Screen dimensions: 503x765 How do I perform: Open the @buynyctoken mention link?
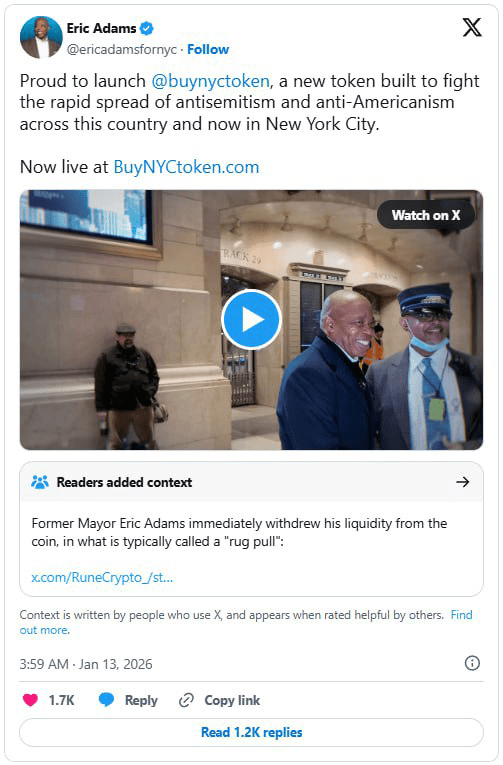210,81
